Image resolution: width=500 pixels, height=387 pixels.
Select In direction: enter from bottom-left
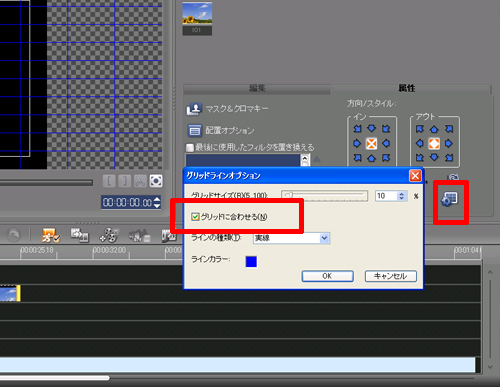357,158
